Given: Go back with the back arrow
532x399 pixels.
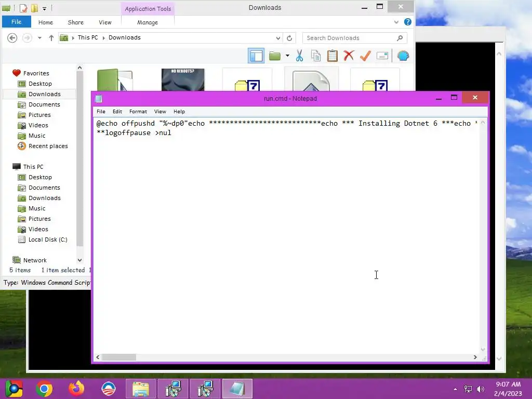Looking at the screenshot, I should pos(12,37).
